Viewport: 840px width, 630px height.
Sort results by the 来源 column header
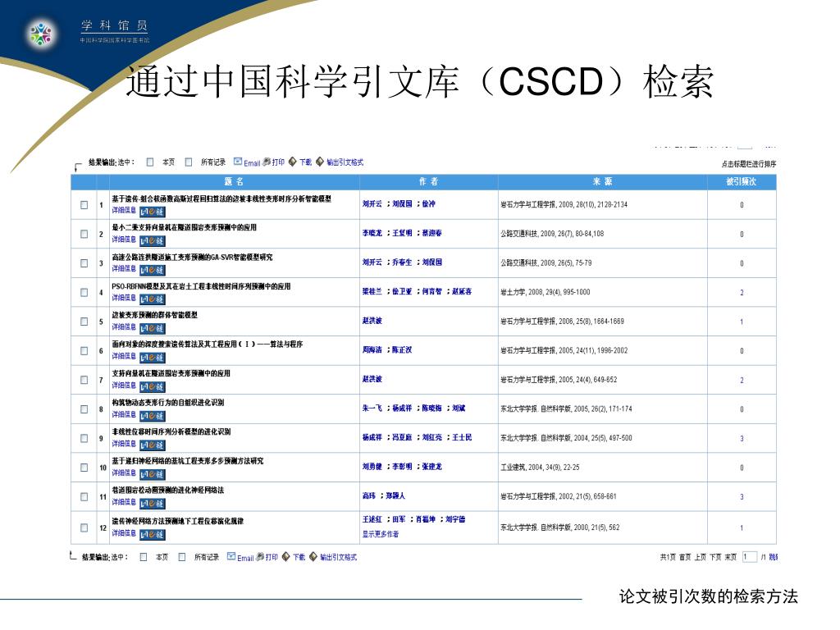[x=602, y=181]
